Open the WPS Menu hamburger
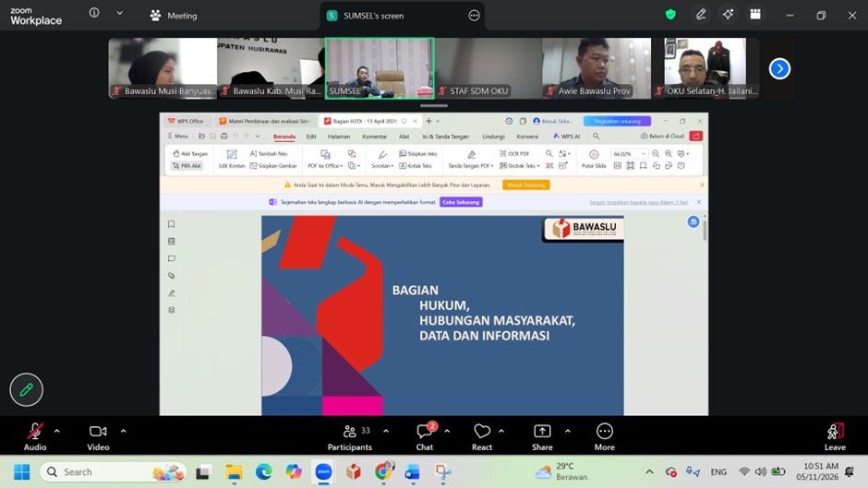This screenshot has height=488, width=868. click(177, 137)
